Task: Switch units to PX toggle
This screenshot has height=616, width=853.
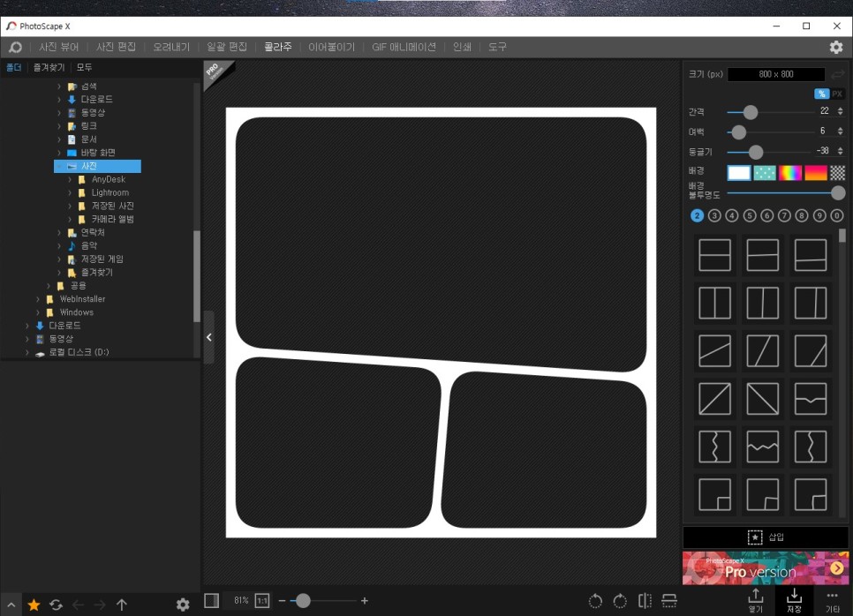Action: (x=837, y=94)
